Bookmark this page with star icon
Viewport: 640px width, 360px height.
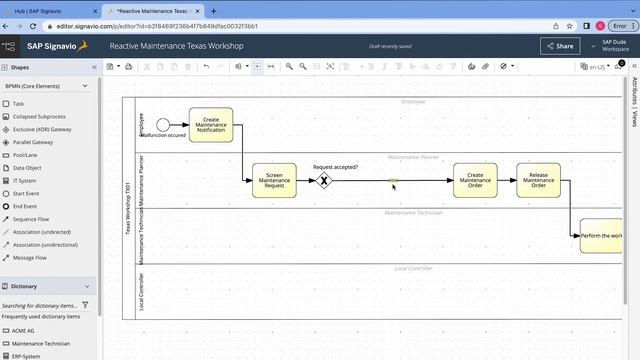pos(569,26)
